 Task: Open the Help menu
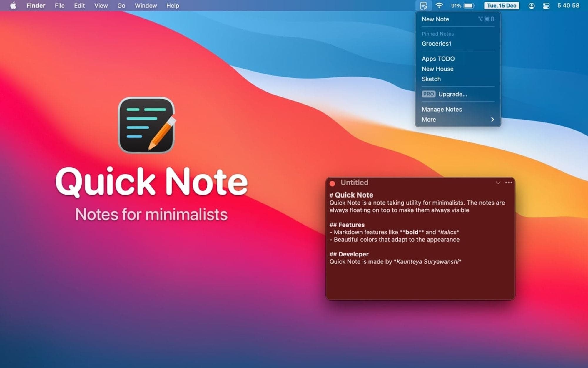click(x=173, y=6)
